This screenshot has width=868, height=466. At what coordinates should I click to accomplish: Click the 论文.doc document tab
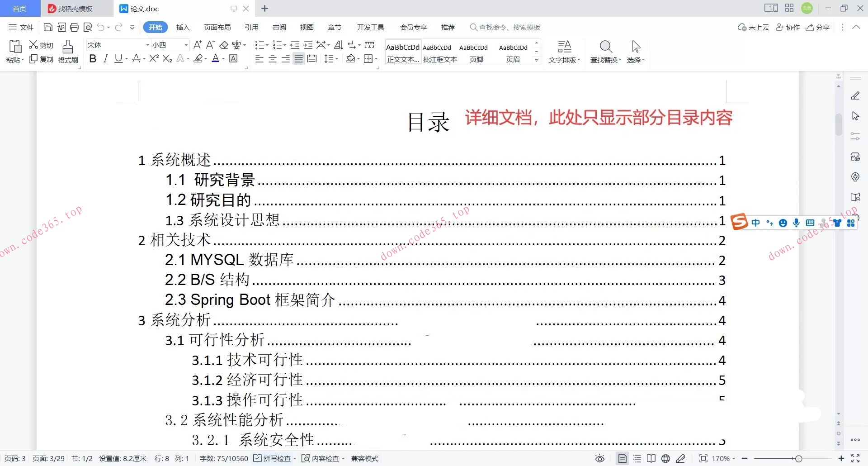click(x=145, y=9)
